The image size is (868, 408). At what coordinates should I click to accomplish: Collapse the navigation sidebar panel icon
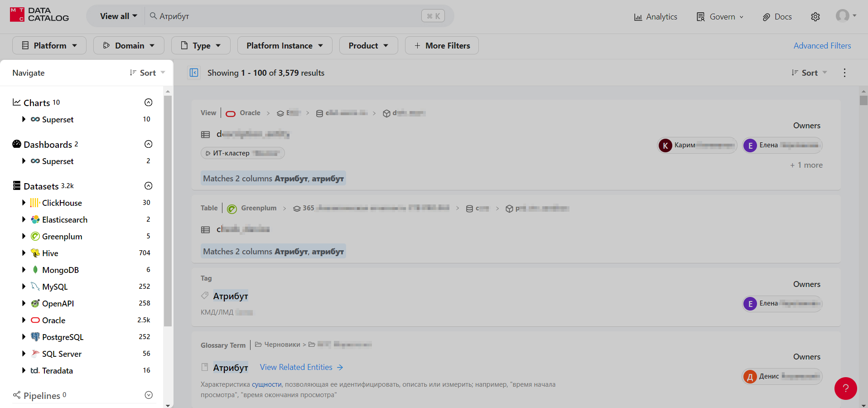coord(194,73)
